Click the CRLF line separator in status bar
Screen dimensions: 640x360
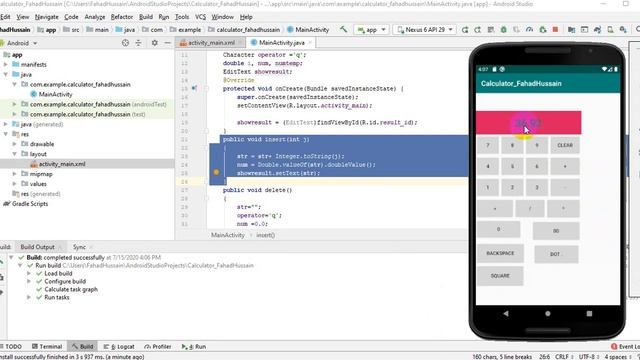click(564, 357)
